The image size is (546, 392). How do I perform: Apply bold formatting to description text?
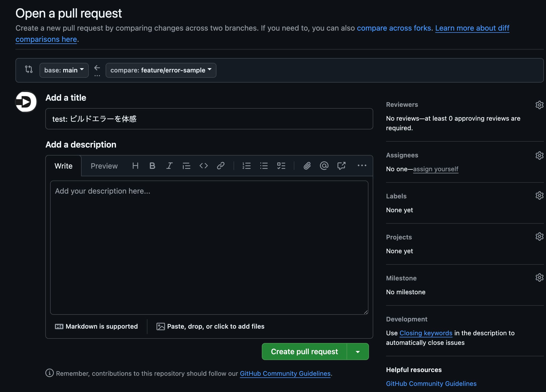(152, 166)
